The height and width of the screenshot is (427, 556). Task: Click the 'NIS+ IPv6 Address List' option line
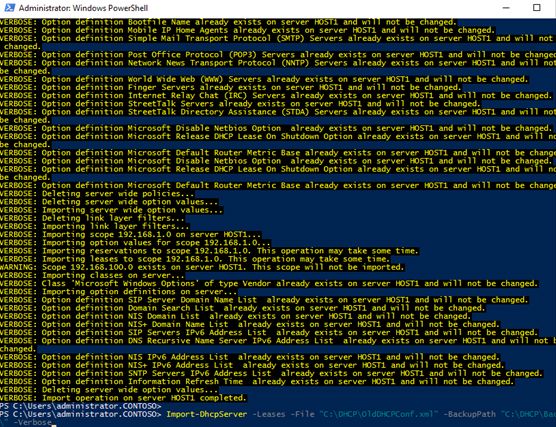coord(252,365)
